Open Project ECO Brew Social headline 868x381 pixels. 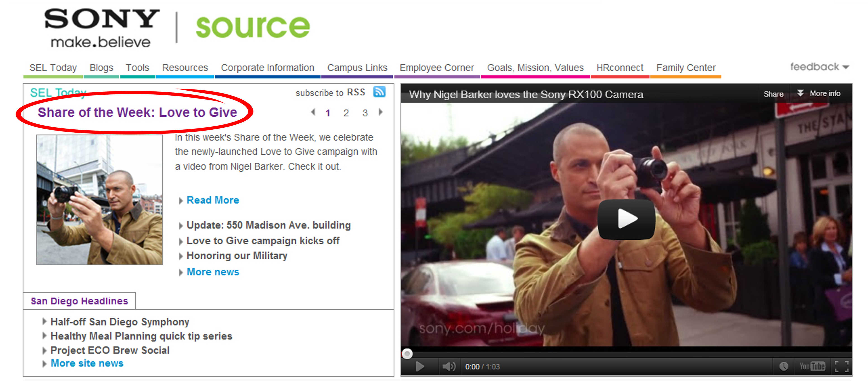coord(110,350)
